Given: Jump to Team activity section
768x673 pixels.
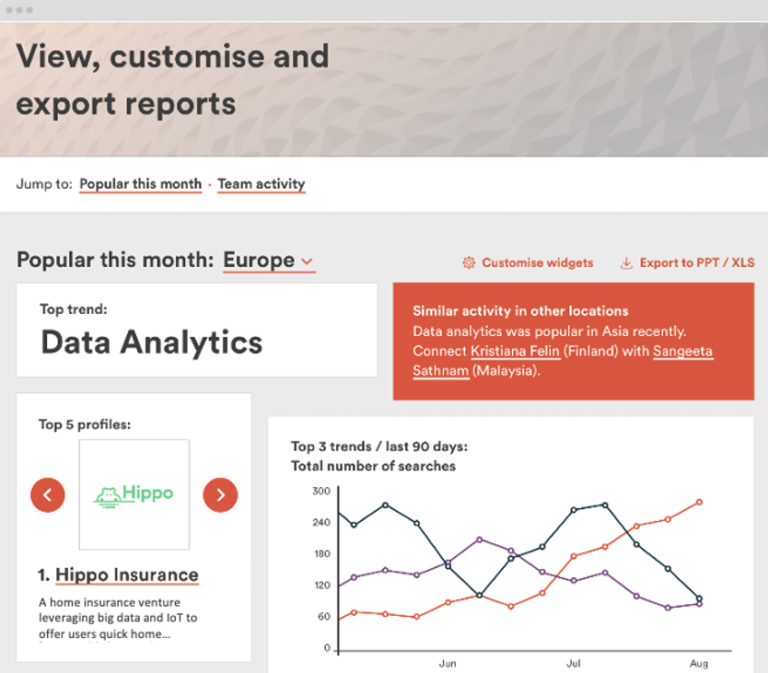Looking at the screenshot, I should (x=262, y=184).
